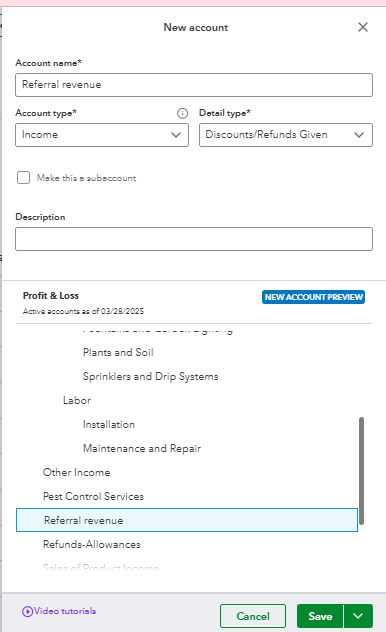Click the preview list scrollbar

[361, 471]
